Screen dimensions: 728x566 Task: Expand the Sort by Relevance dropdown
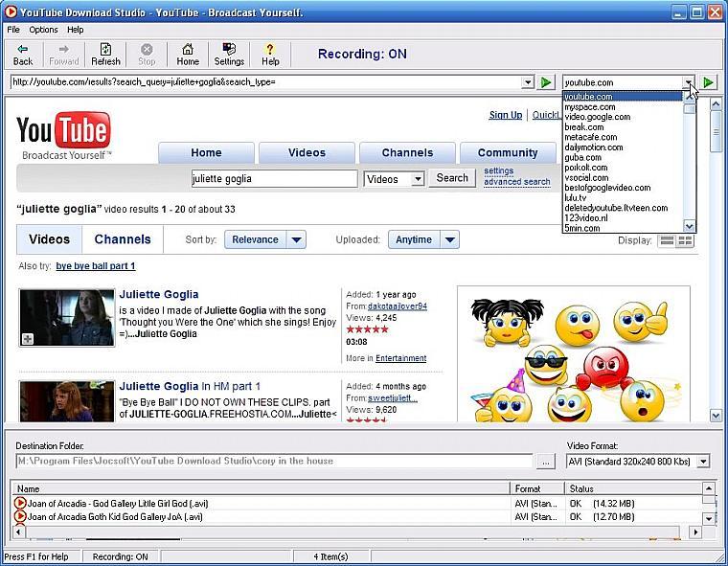pos(296,240)
